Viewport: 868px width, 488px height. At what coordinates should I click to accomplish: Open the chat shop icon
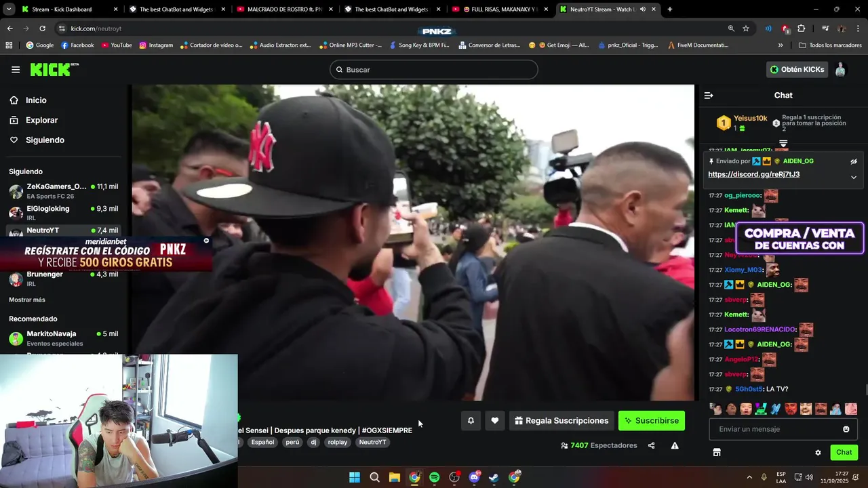[x=717, y=453]
